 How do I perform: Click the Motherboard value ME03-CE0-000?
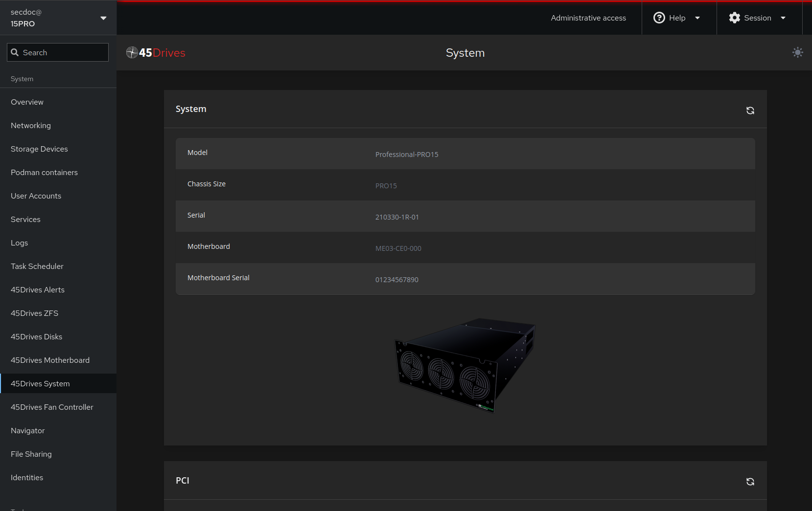coord(398,248)
